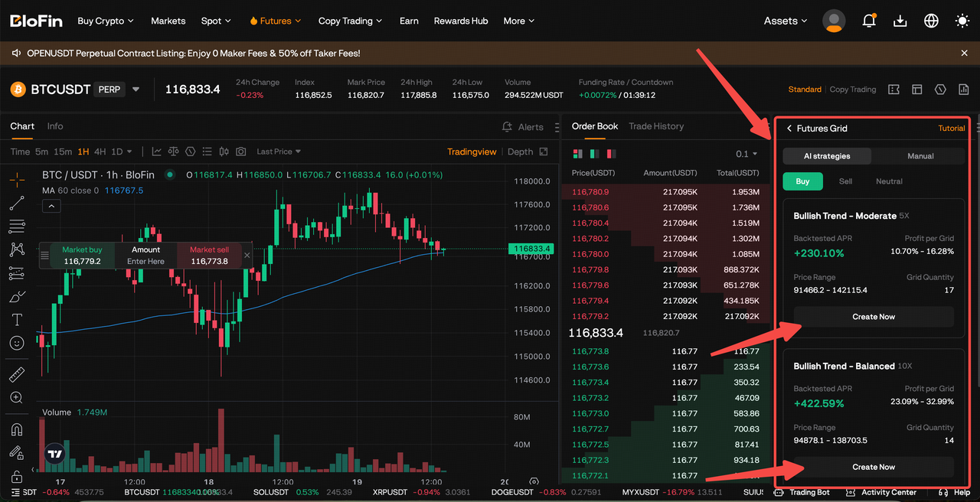
Task: Select the brush drawing tool
Action: click(x=17, y=296)
